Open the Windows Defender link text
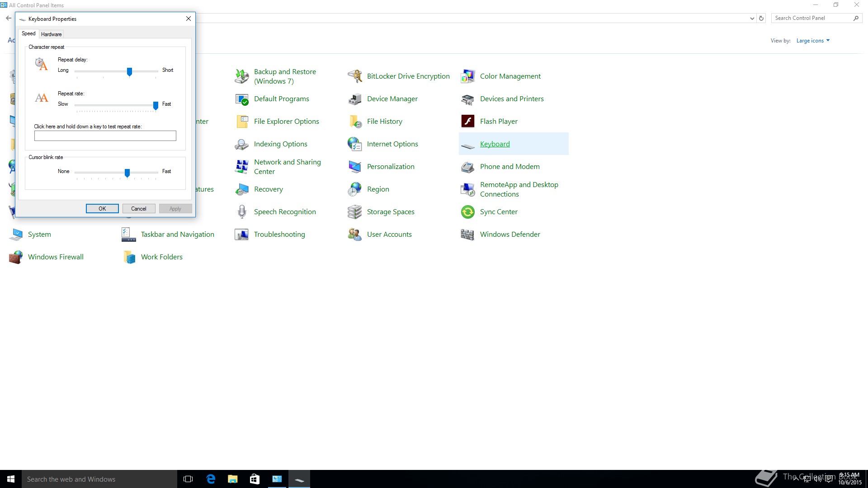 [510, 235]
